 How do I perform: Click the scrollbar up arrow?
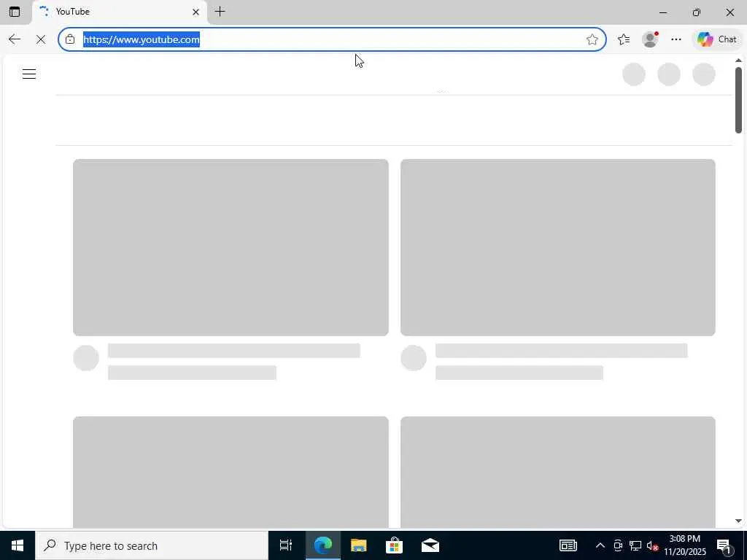738,61
